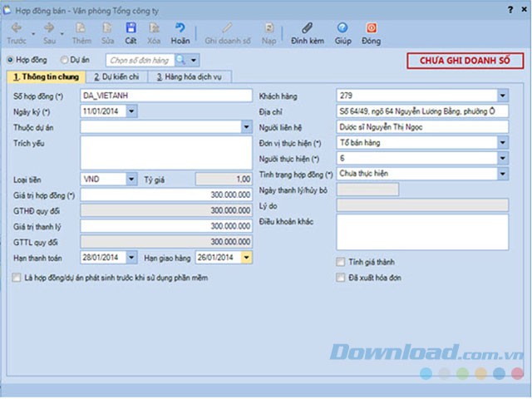The image size is (532, 399).
Task: Check the Đã xuất hóa đơn box
Action: [x=340, y=277]
